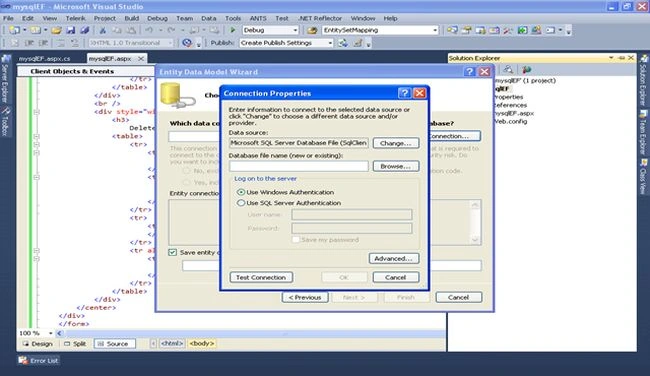Click the Save All icon
The width and height of the screenshot is (650, 376).
pos(85,30)
